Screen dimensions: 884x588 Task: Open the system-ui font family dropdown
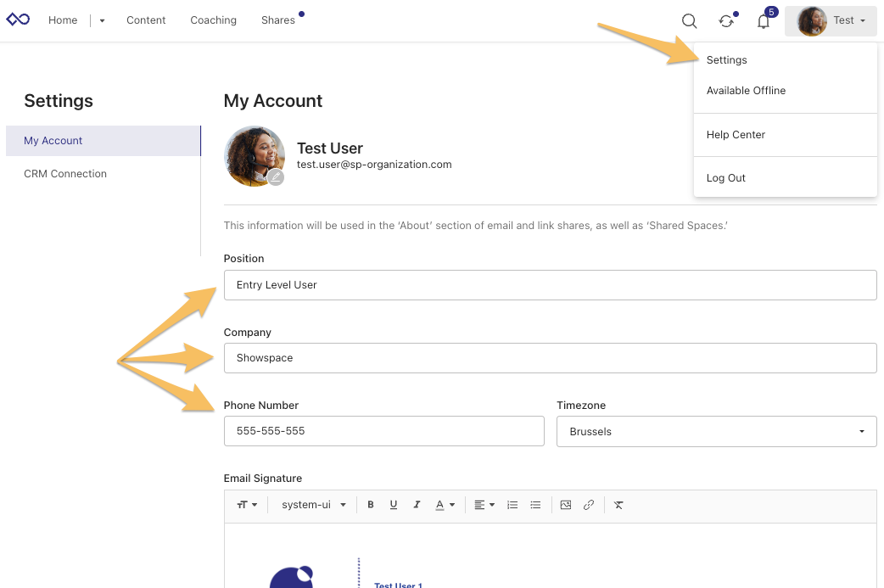pos(312,504)
